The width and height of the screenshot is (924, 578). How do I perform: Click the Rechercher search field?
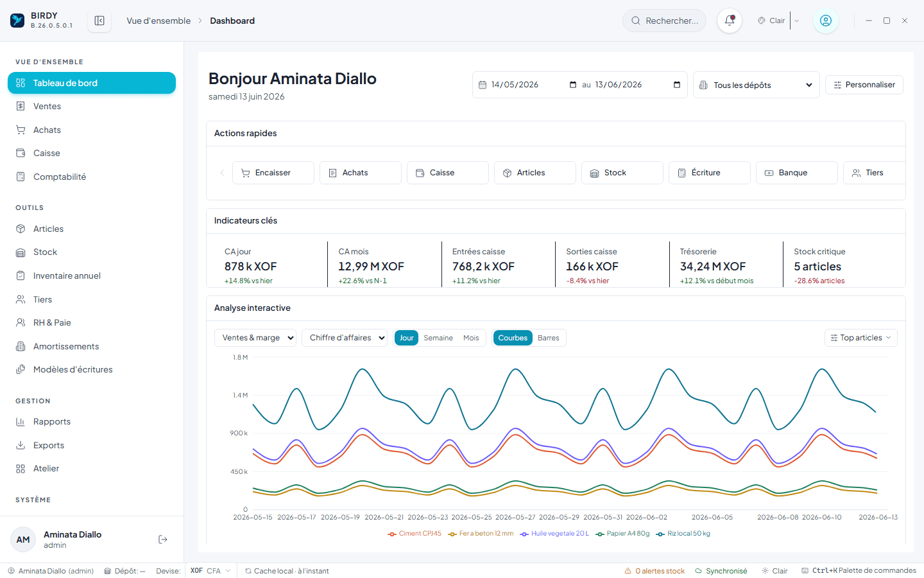pyautogui.click(x=664, y=21)
